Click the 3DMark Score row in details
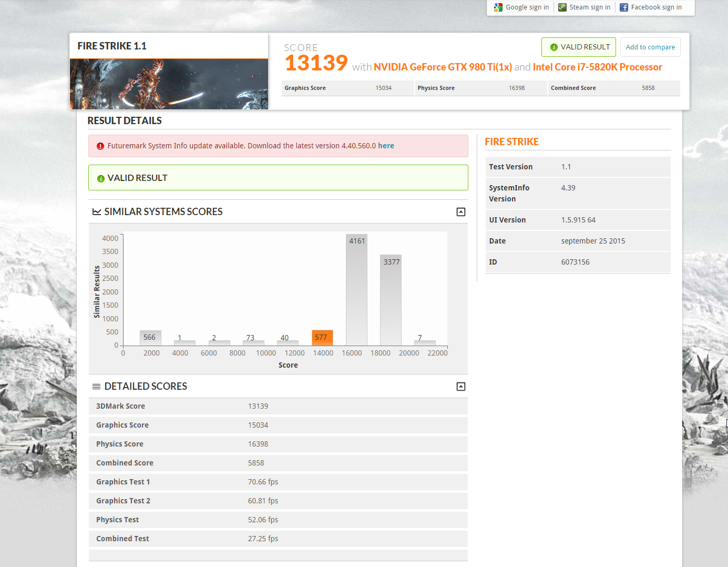The image size is (728, 567). (278, 406)
